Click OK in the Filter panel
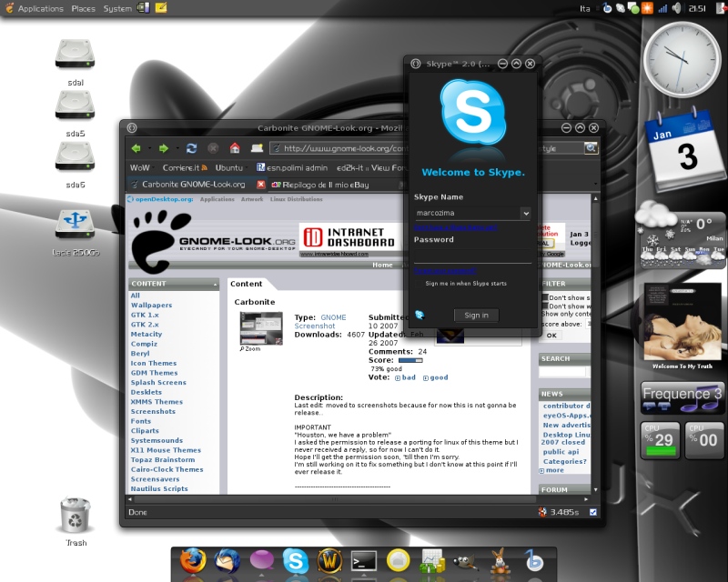This screenshot has height=582, width=728. [x=551, y=335]
